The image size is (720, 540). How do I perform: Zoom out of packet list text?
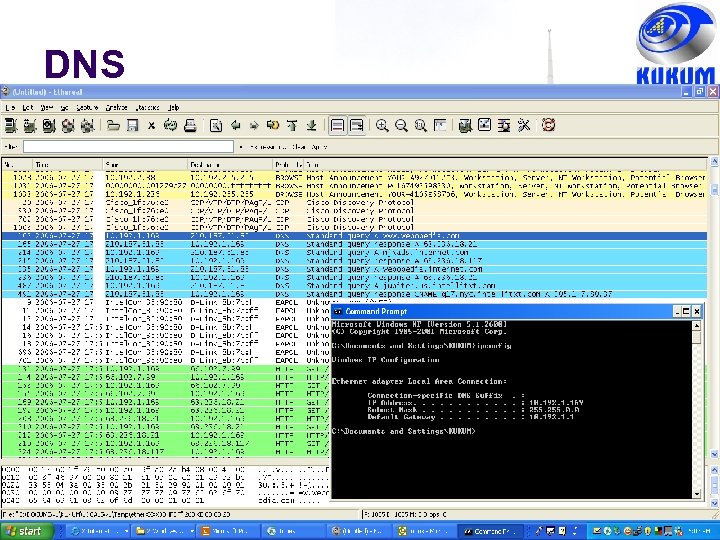pyautogui.click(x=401, y=125)
